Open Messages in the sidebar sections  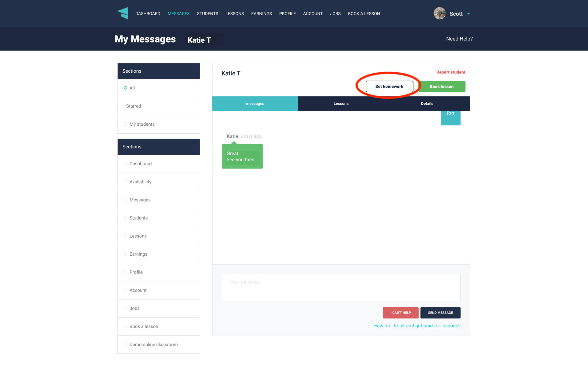pos(159,200)
